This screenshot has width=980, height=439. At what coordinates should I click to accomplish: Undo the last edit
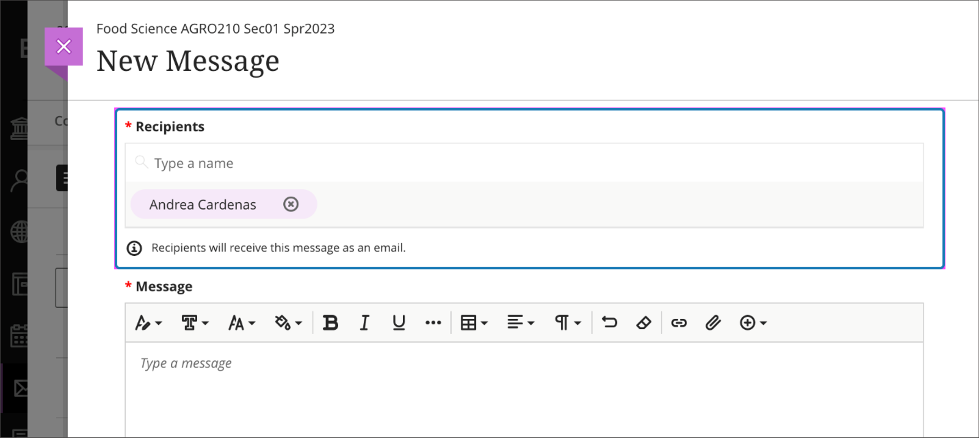pyautogui.click(x=609, y=323)
